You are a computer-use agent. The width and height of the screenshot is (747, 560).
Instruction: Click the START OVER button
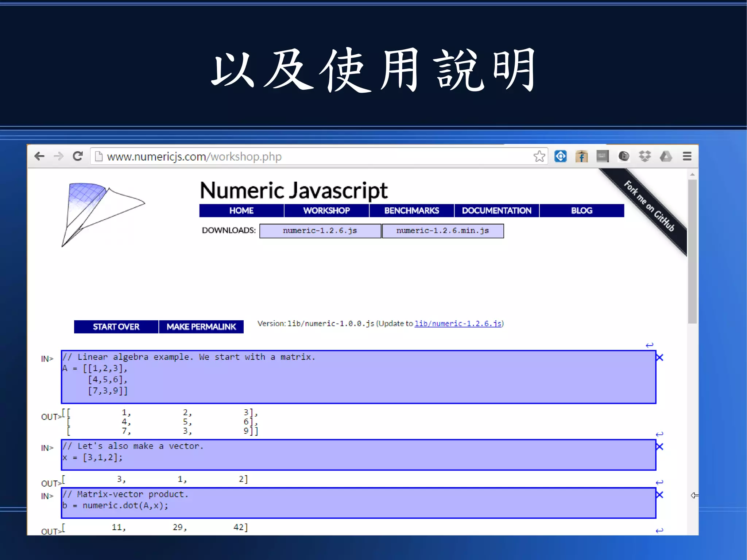coord(116,327)
